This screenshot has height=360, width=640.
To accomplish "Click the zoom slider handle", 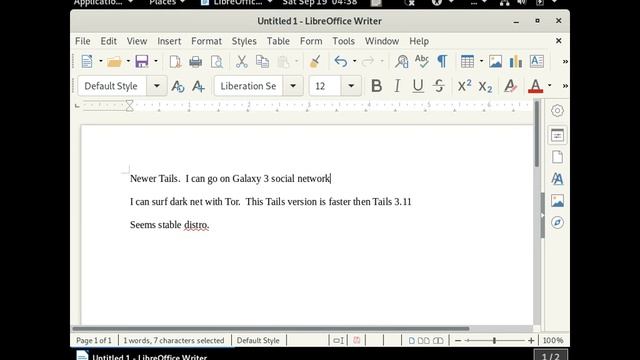I will pos(494,340).
